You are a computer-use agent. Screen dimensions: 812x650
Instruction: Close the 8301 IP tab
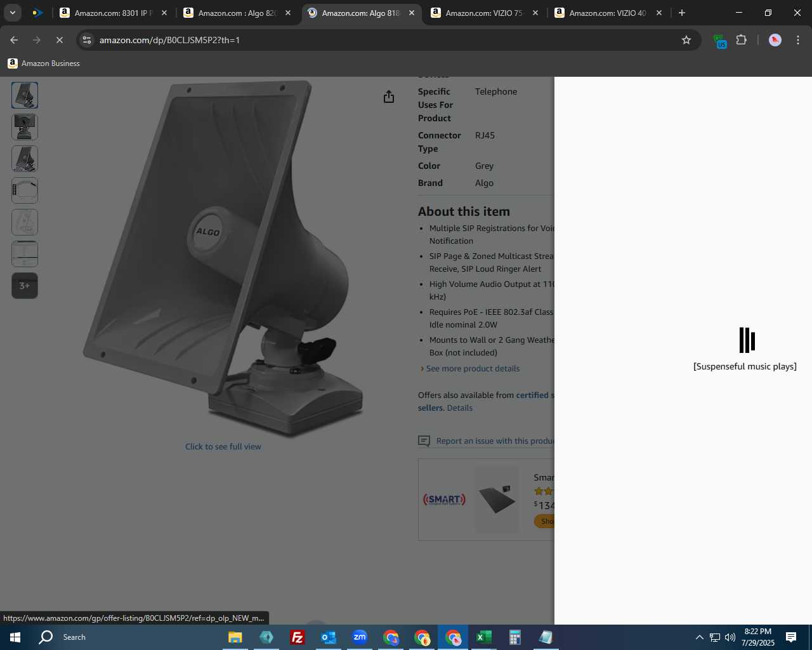(x=164, y=13)
